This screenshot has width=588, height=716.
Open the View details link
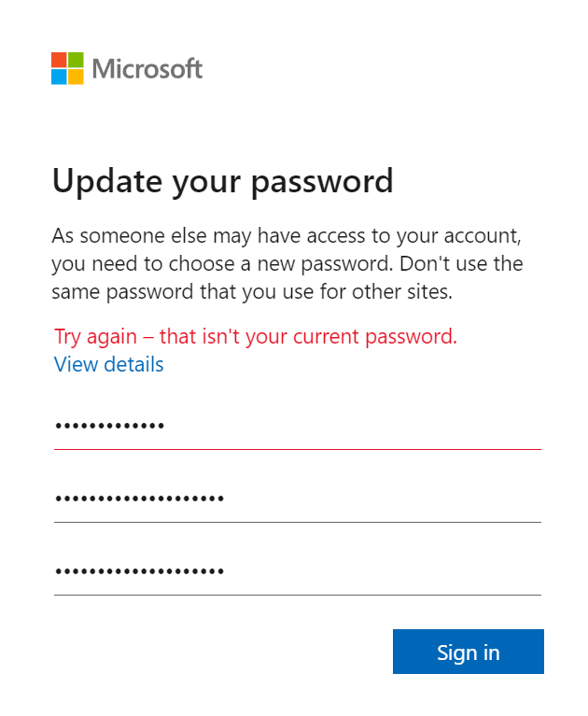[x=108, y=364]
